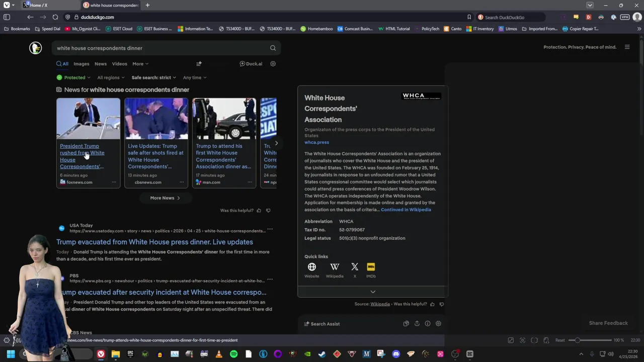Switch to the Videos tab
This screenshot has width=644, height=362.
click(x=120, y=64)
